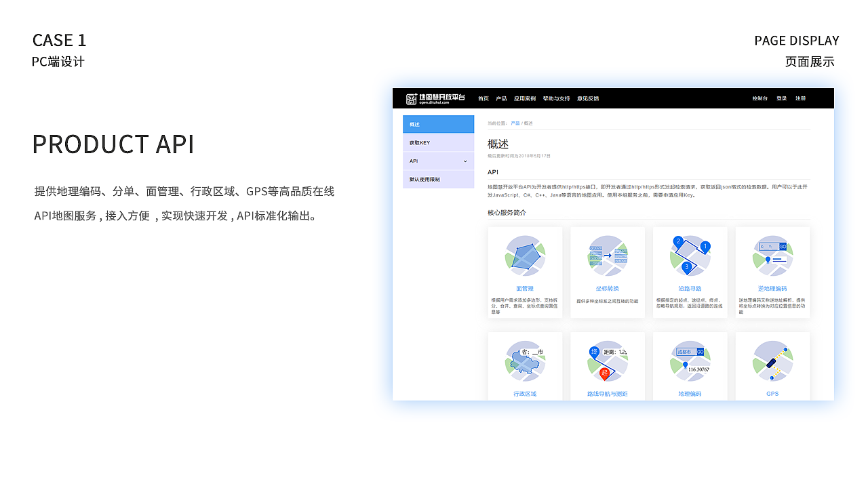
Task: Click the 核心服务简介 section heading
Action: pyautogui.click(x=507, y=213)
